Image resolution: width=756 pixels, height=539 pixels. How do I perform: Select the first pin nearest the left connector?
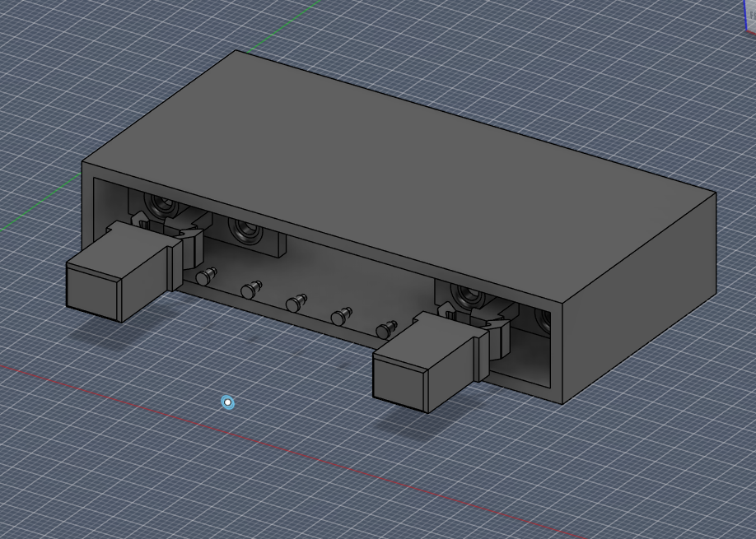pyautogui.click(x=207, y=276)
